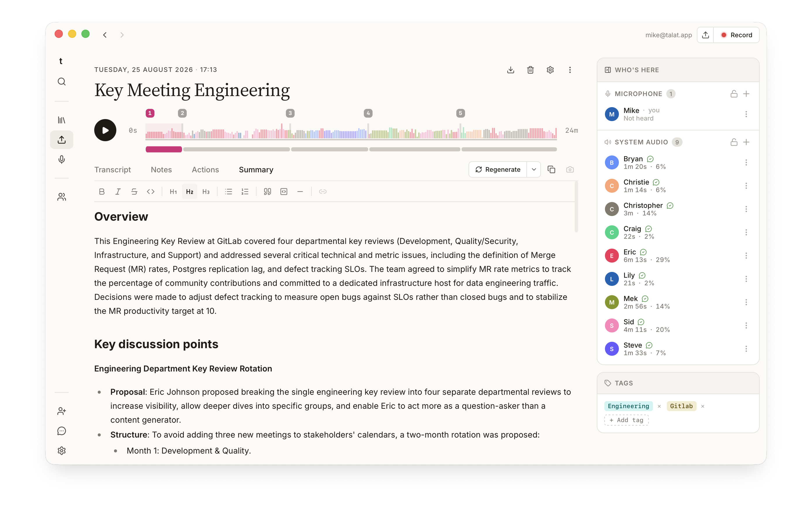Switch to the Notes tab

point(161,170)
